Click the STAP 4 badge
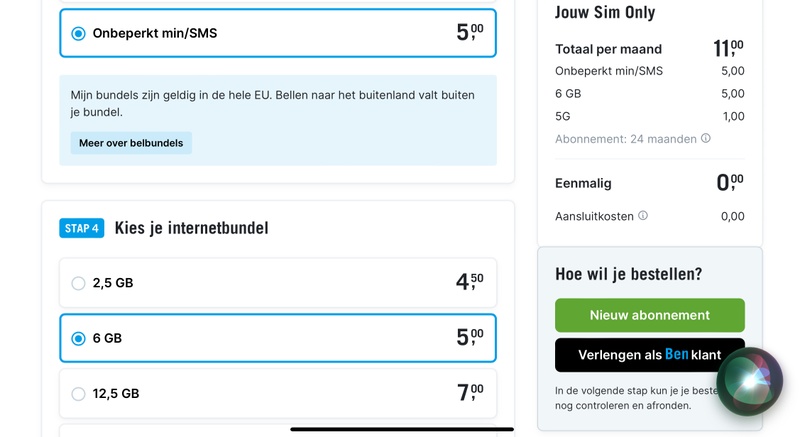The height and width of the screenshot is (437, 800). tap(82, 228)
